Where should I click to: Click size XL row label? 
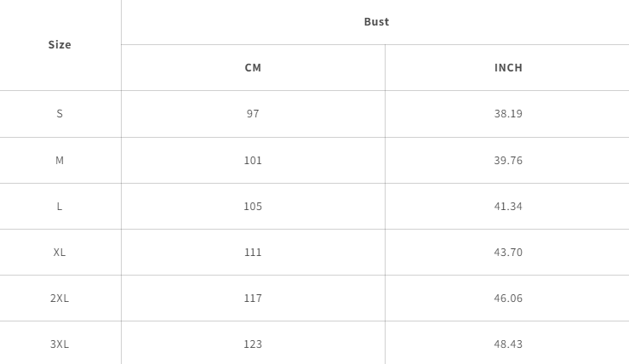60,253
